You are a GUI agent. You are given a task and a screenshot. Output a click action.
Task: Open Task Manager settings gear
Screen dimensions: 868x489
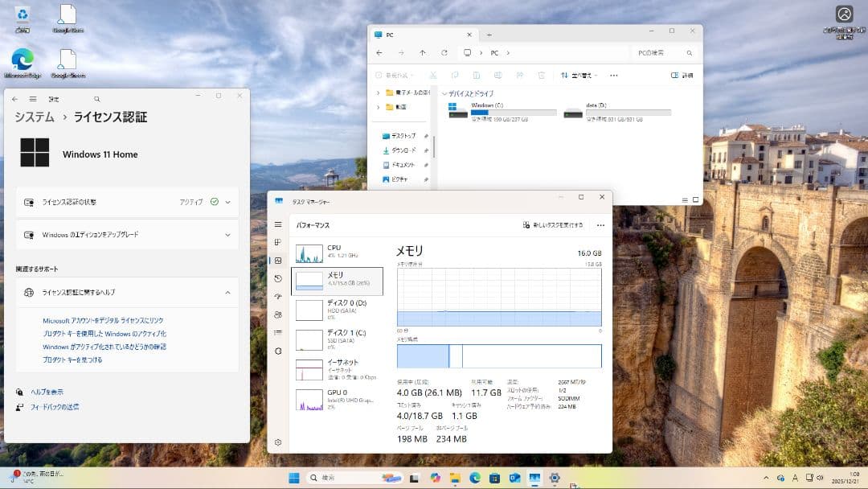[x=278, y=442]
